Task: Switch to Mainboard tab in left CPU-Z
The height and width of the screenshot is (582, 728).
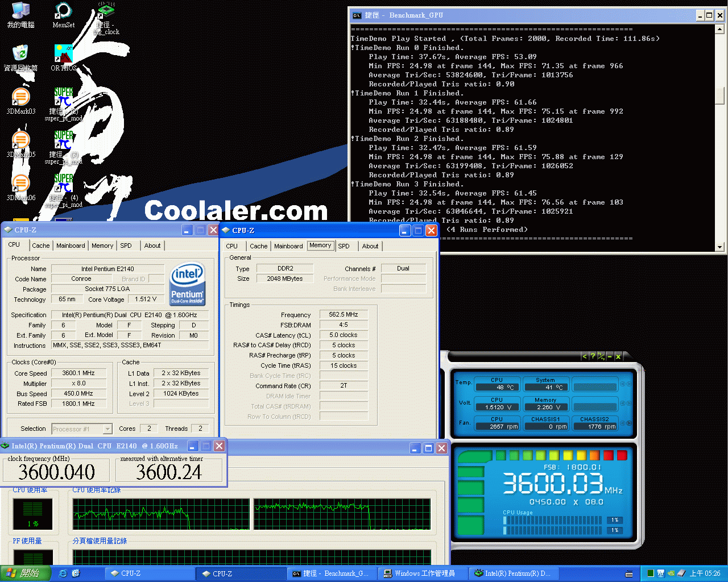Action: click(71, 246)
